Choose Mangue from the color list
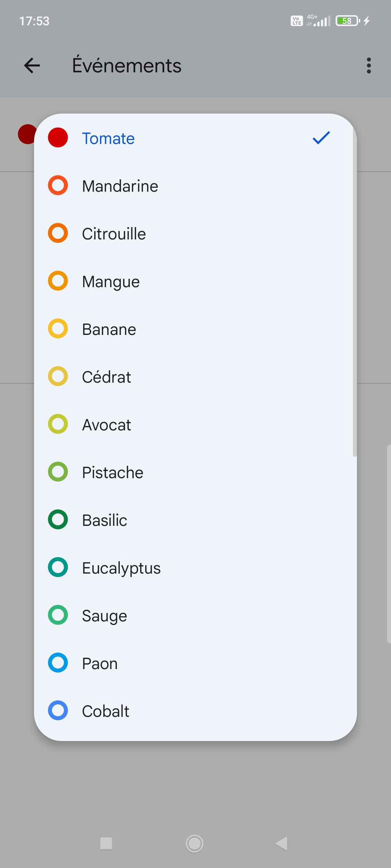391x868 pixels. 111,281
